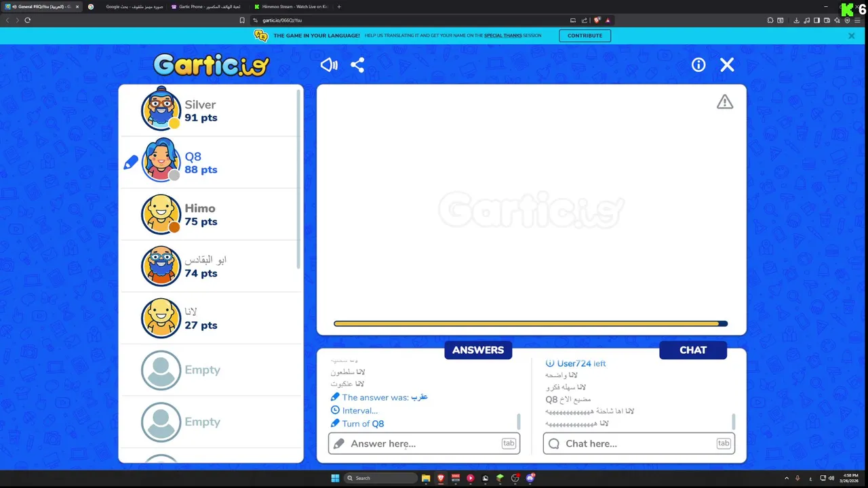The height and width of the screenshot is (488, 868).
Task: Mute the game sound speaker icon
Action: coord(329,64)
